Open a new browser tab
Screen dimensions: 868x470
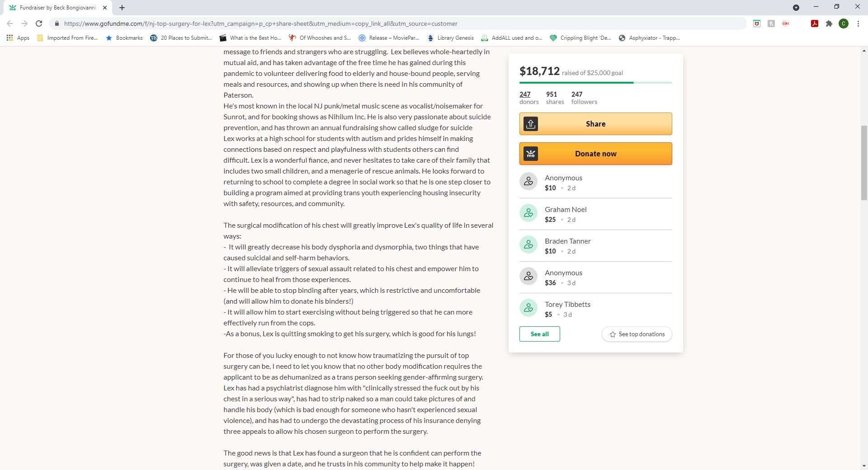[x=122, y=8]
